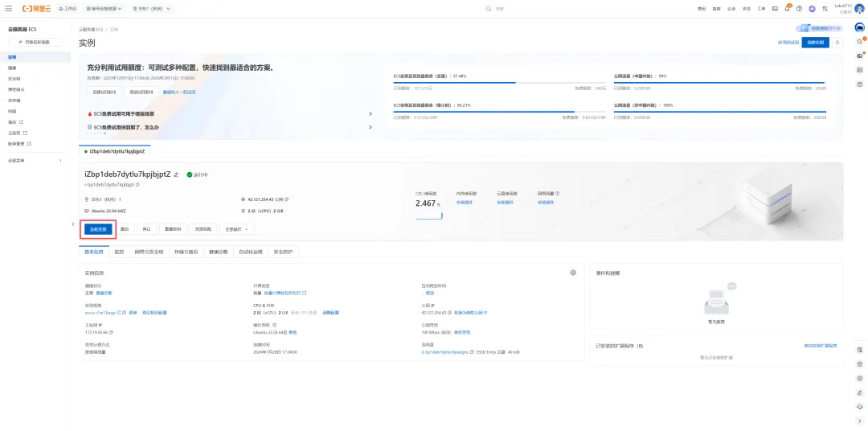Select the iZbp1deb7dytlu7kpjbjptZ instance tab
Screen dimensions: 868x431
(115, 150)
